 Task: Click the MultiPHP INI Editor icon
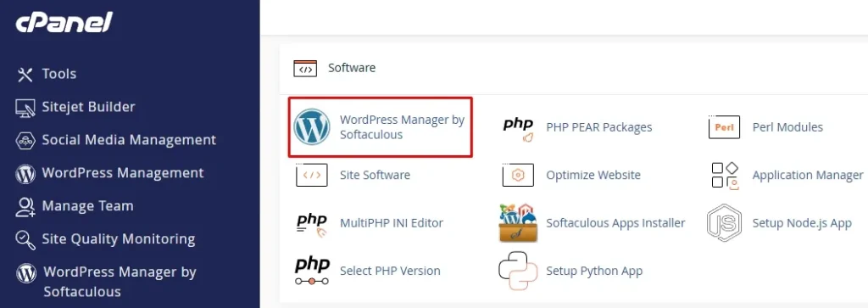point(312,223)
